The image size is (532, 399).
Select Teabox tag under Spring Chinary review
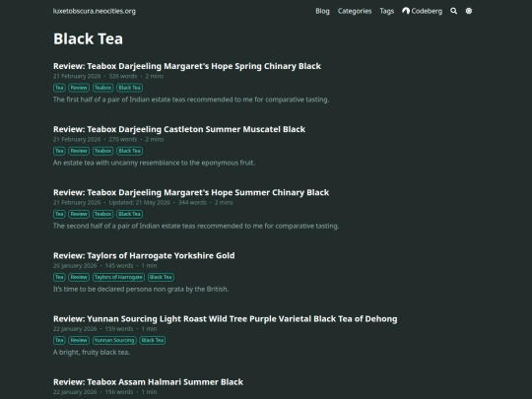[102, 88]
